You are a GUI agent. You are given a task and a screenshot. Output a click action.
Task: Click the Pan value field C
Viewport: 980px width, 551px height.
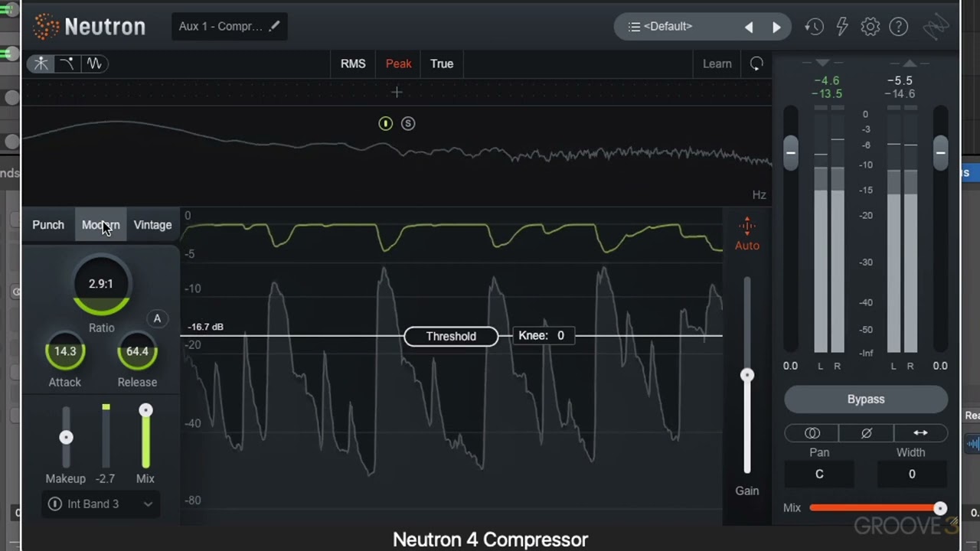(x=819, y=474)
